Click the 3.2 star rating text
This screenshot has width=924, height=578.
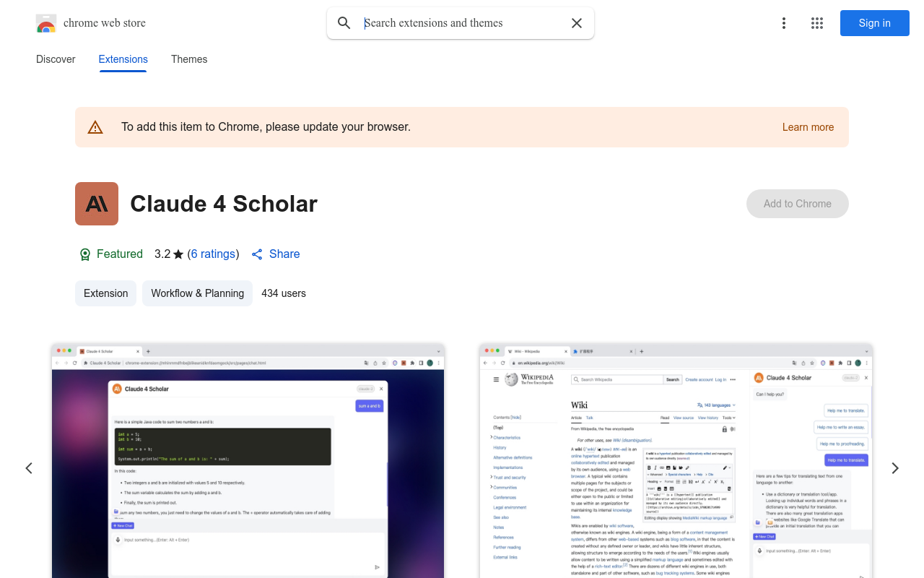[169, 254]
